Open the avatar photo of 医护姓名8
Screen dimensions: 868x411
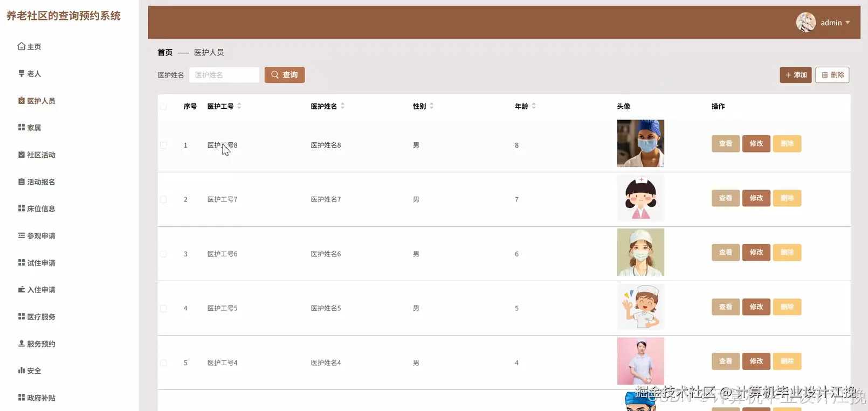640,143
